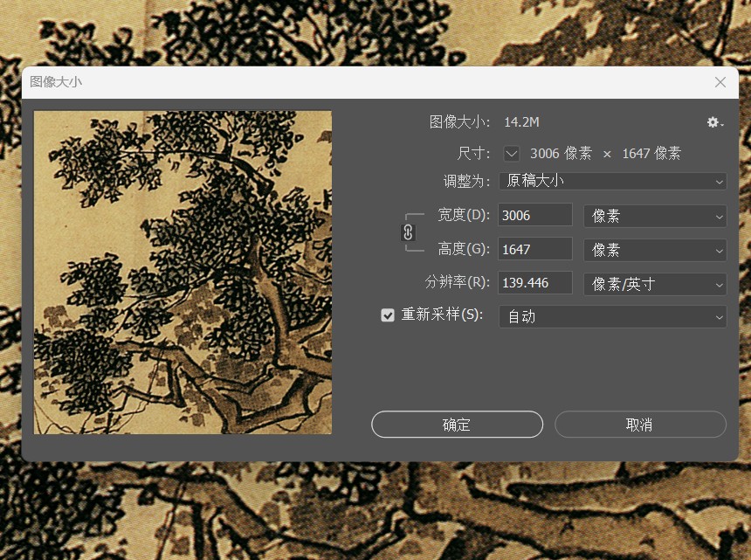Click the 分辨率(R): label
Viewport: 751px width, 560px height.
(x=458, y=282)
